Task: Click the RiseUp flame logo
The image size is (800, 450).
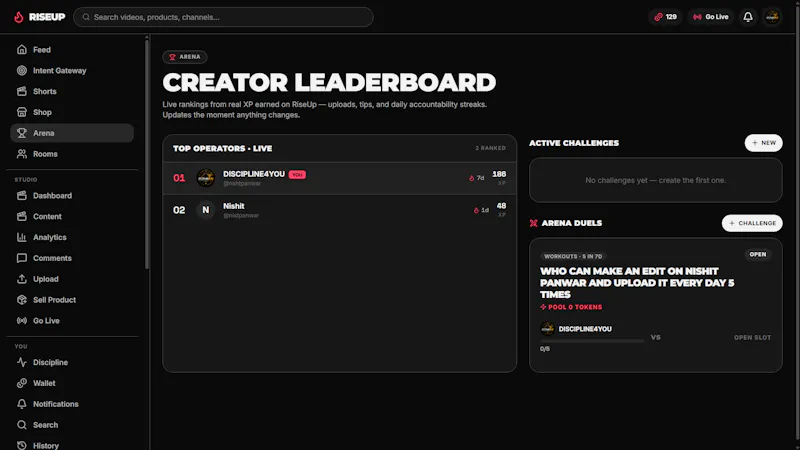Action: coord(19,17)
